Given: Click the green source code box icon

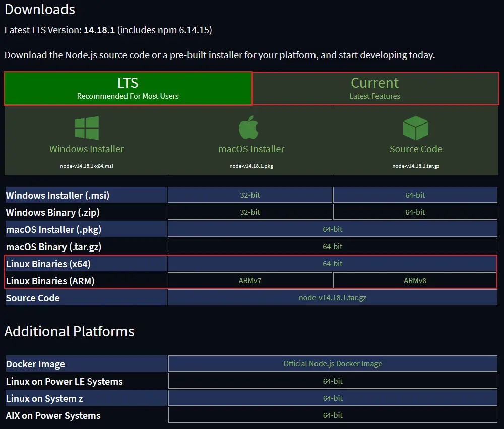Looking at the screenshot, I should pos(416,128).
